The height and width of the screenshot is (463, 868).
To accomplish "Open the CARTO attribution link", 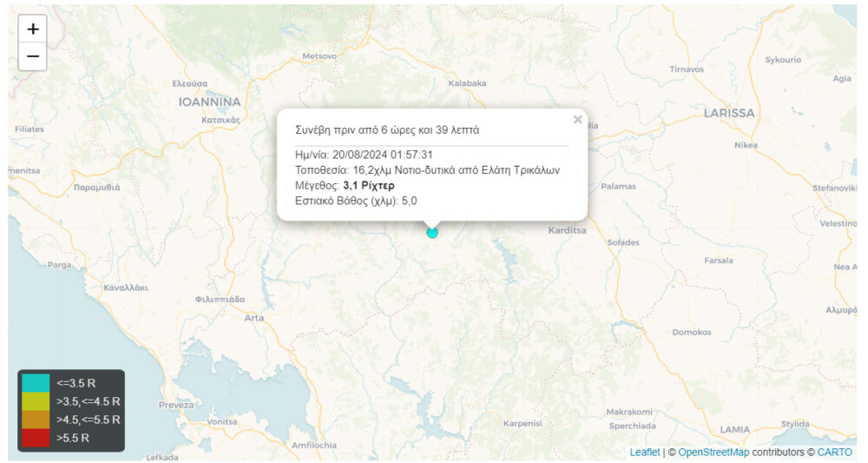I will coord(835,453).
